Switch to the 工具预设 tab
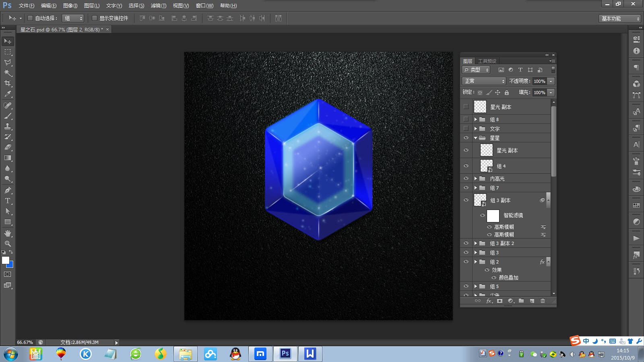The height and width of the screenshot is (362, 644). pos(487,61)
